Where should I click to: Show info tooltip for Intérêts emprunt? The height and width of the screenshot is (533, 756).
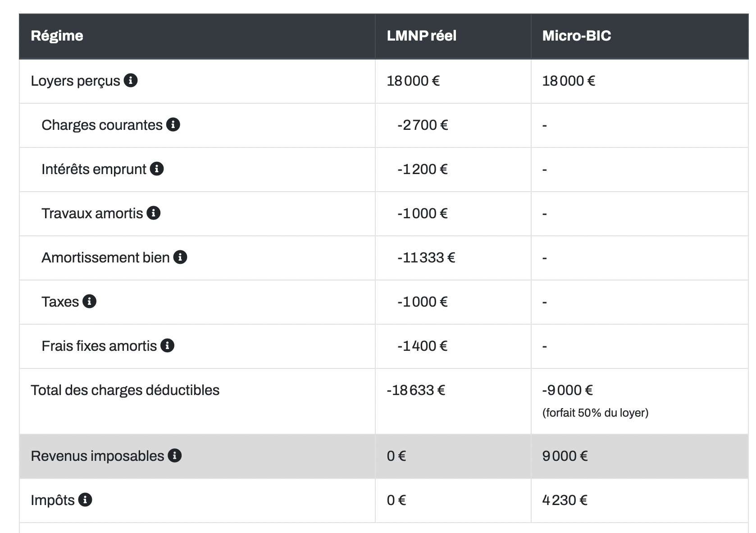157,169
